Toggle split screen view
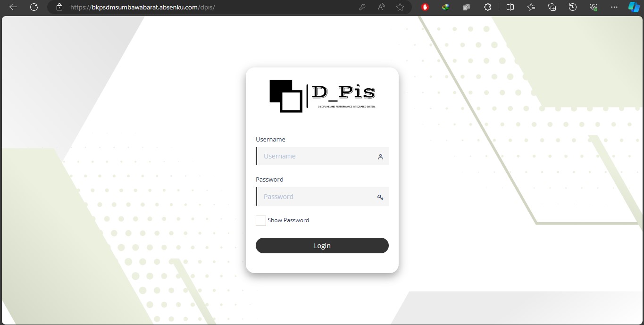The width and height of the screenshot is (644, 325). [510, 7]
